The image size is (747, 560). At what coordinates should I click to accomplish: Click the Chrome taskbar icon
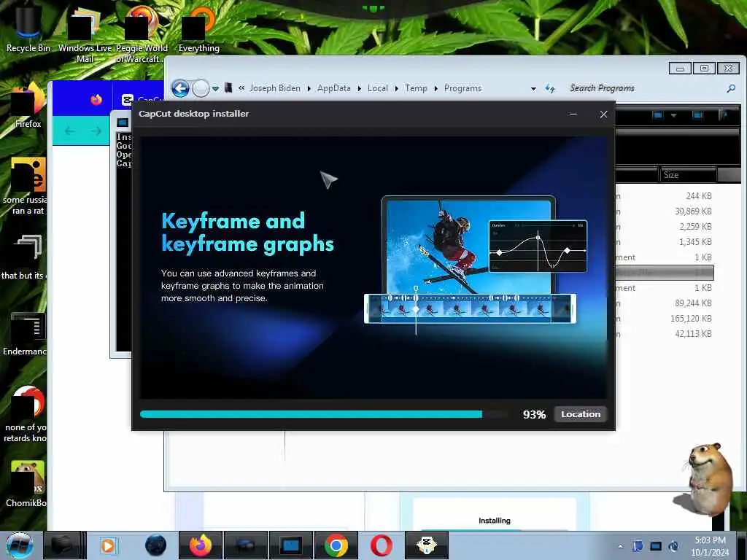(x=336, y=545)
